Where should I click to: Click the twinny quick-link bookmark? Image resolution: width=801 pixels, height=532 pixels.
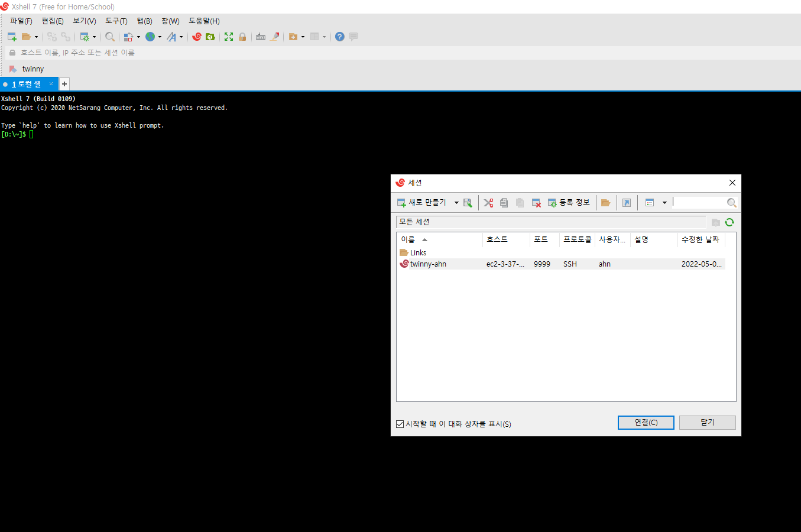pyautogui.click(x=27, y=69)
